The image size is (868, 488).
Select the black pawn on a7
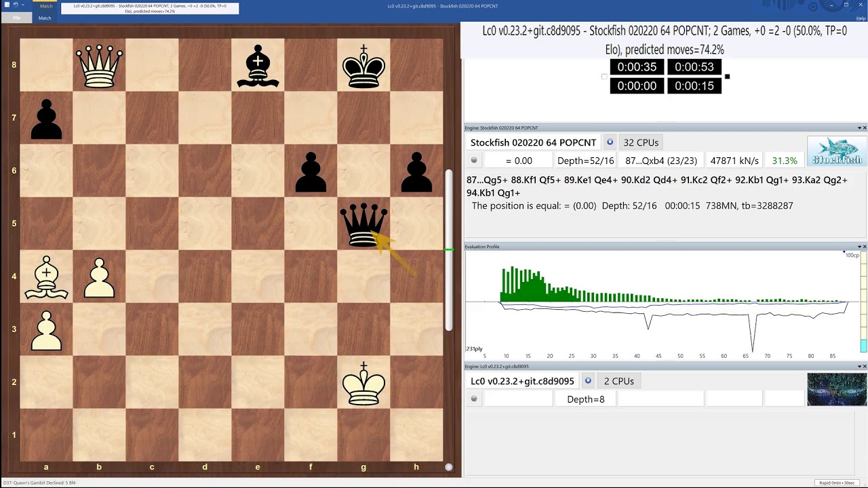pos(46,120)
